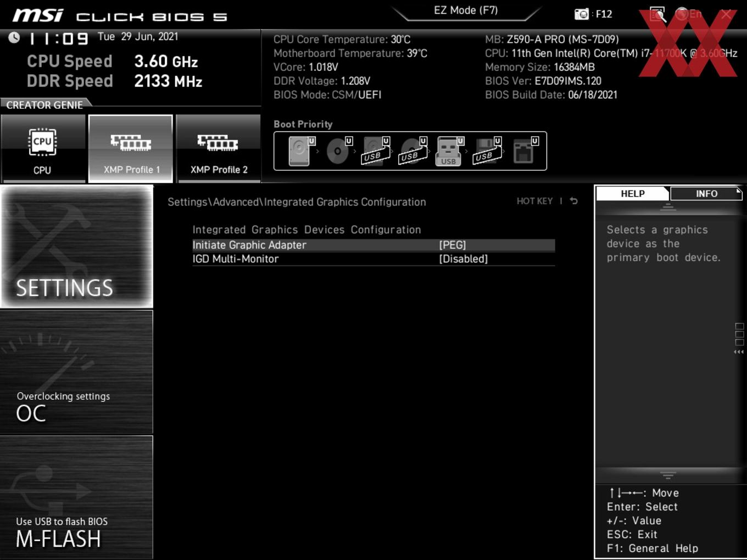Click the CREATOR GENIE label
The image size is (747, 560).
point(44,105)
